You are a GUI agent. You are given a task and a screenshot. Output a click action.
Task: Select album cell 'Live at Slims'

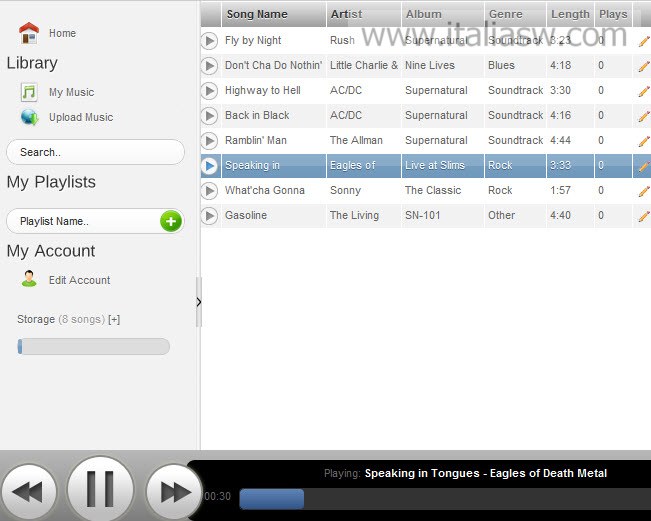click(443, 165)
